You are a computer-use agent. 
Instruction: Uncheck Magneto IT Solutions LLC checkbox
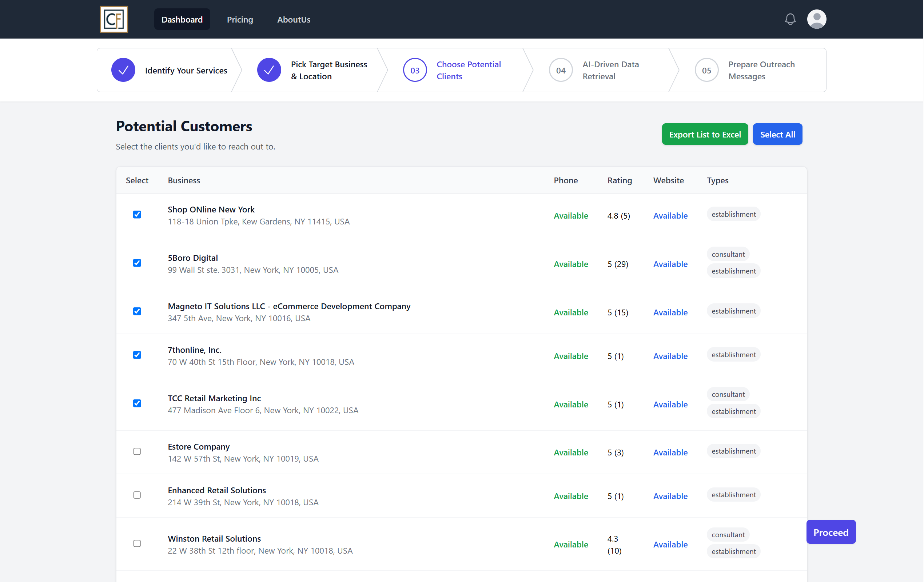point(137,311)
